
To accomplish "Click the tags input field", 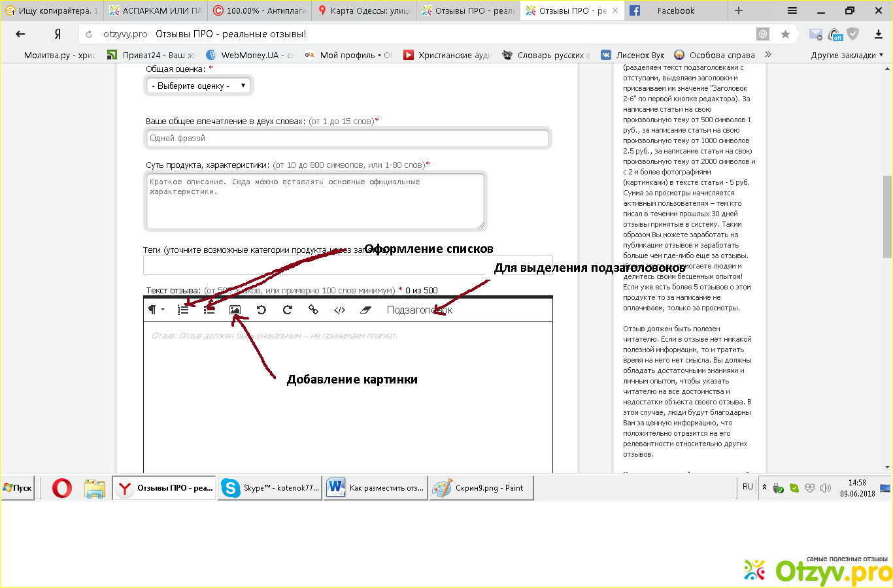I will (x=347, y=265).
